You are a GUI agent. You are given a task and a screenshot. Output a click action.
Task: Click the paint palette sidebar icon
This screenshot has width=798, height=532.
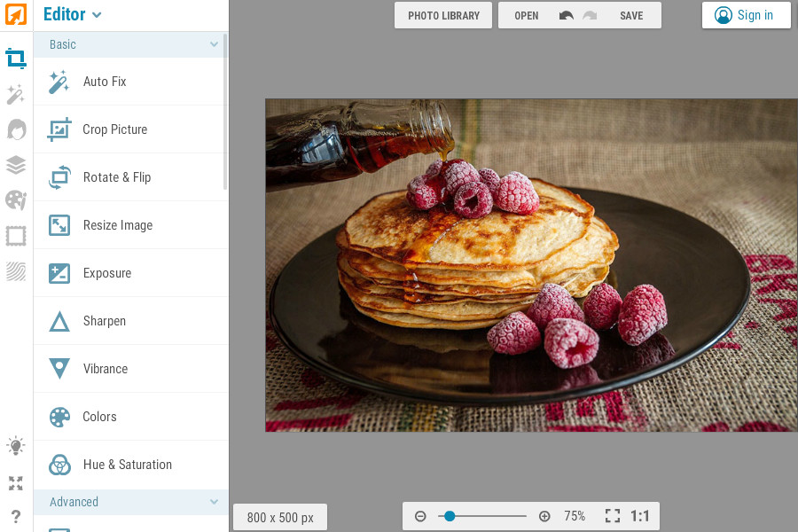16,200
